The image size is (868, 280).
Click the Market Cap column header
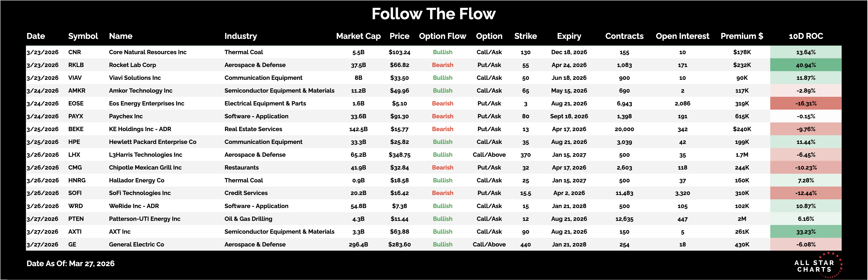point(358,36)
